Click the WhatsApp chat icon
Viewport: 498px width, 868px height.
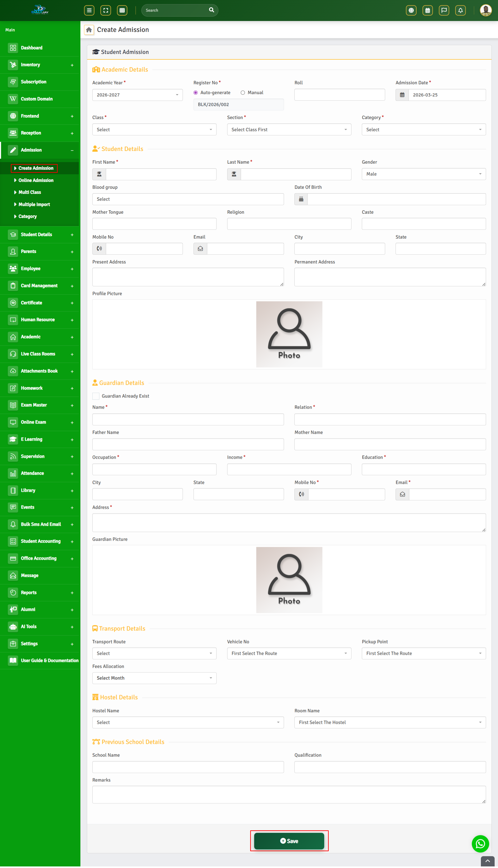coord(480,843)
